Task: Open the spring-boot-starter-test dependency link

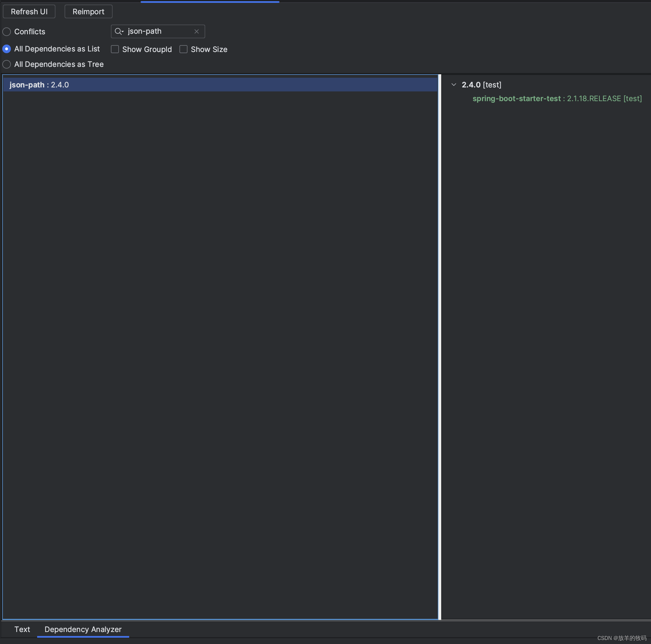Action: [x=517, y=98]
